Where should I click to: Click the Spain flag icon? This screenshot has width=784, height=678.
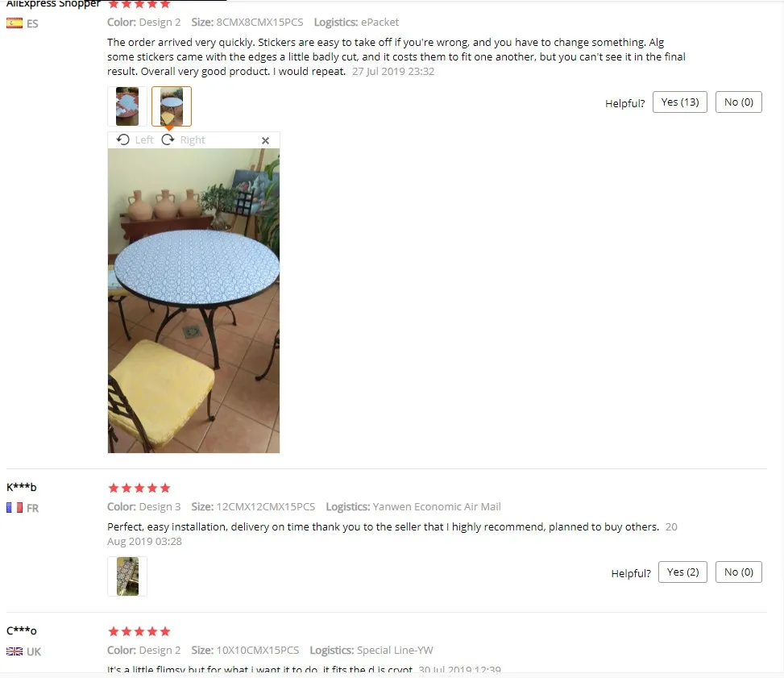coord(15,23)
